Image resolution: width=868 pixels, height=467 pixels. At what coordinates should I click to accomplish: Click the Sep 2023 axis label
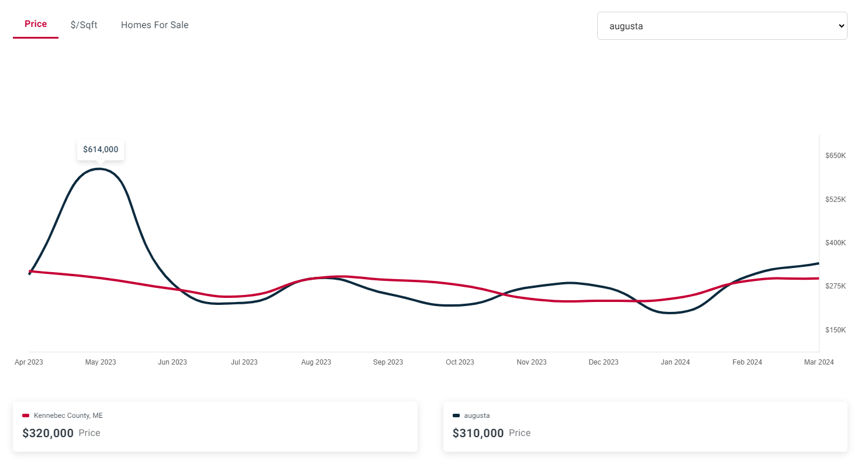(x=388, y=362)
